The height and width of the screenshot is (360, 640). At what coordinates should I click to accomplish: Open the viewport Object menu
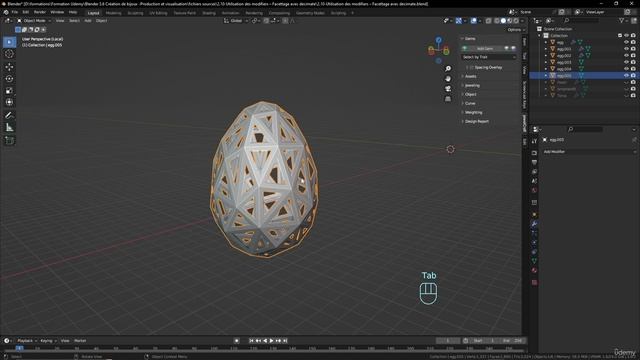coord(101,21)
